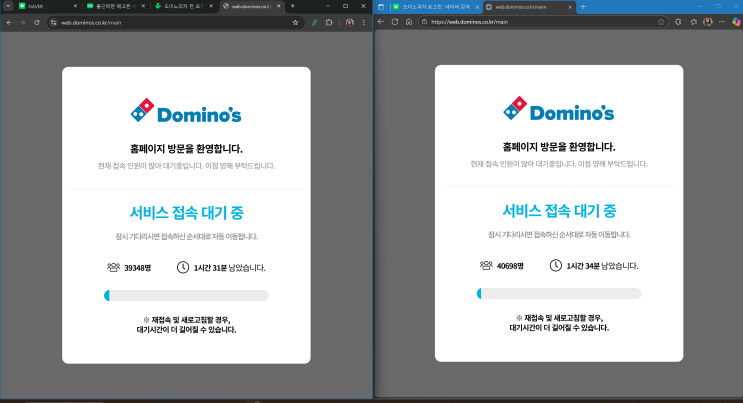The width and height of the screenshot is (743, 403).
Task: Click the Edge address bar URL
Action: (x=470, y=22)
